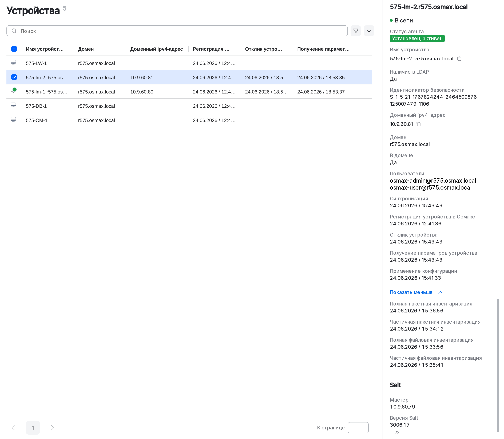Toggle the select-all checkbox in table header
Image resolution: width=504 pixels, height=439 pixels.
coord(14,49)
